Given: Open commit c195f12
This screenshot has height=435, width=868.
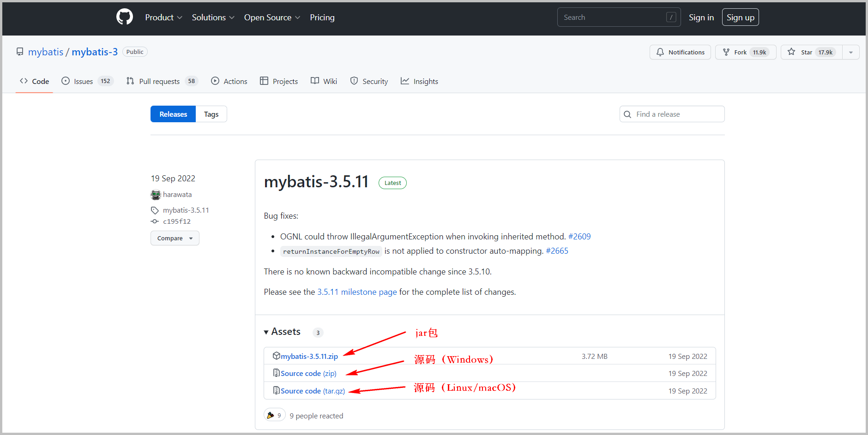Looking at the screenshot, I should click(177, 221).
